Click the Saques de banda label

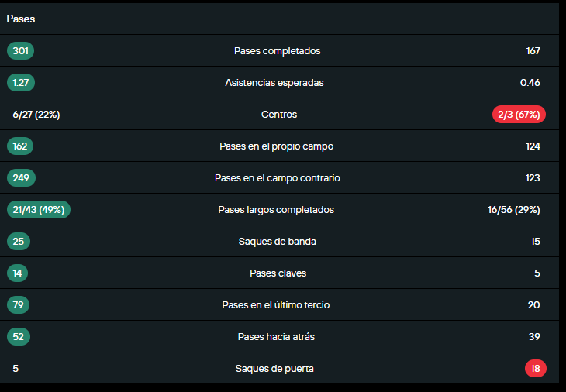pos(277,242)
